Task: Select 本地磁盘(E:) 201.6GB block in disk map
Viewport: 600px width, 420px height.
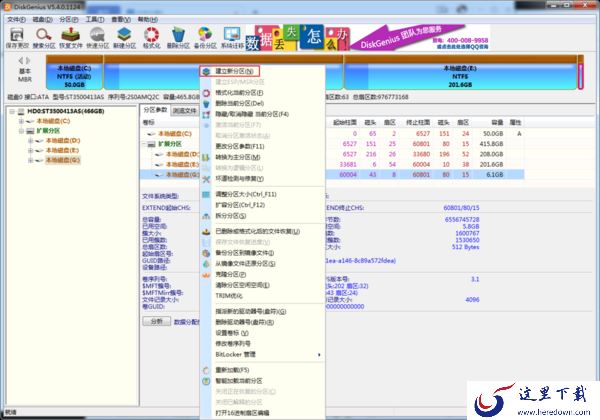Action: (x=460, y=73)
